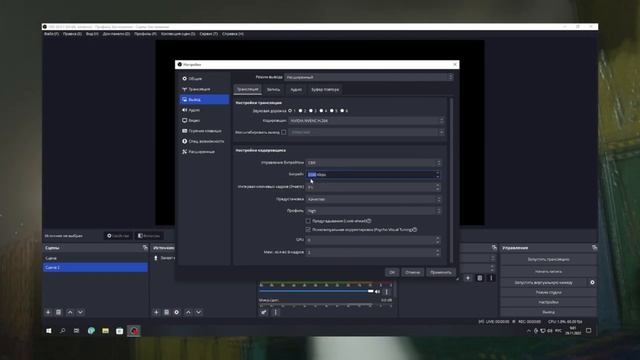This screenshot has height=360, width=640.
Task: Open the Вид (View) menu
Action: pos(92,34)
